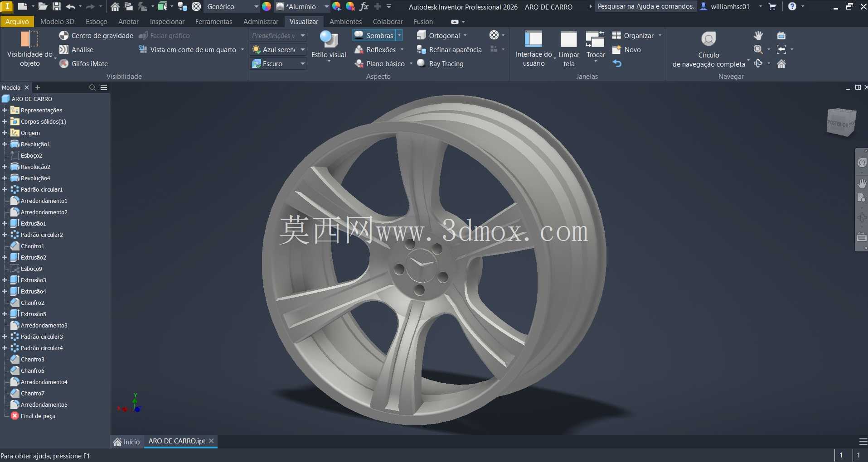Expand Padrão circular1 node
This screenshot has height=462, width=868.
5,189
